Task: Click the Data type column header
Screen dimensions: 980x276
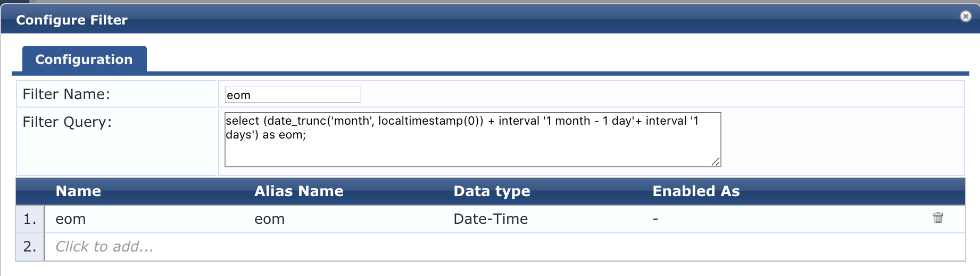Action: point(492,191)
